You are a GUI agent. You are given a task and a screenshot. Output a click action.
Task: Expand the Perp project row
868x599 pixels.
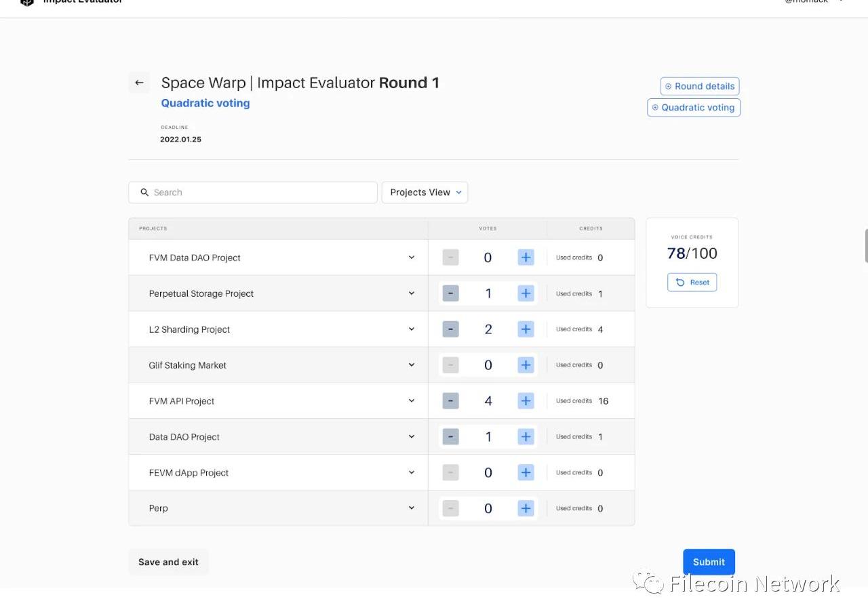411,508
